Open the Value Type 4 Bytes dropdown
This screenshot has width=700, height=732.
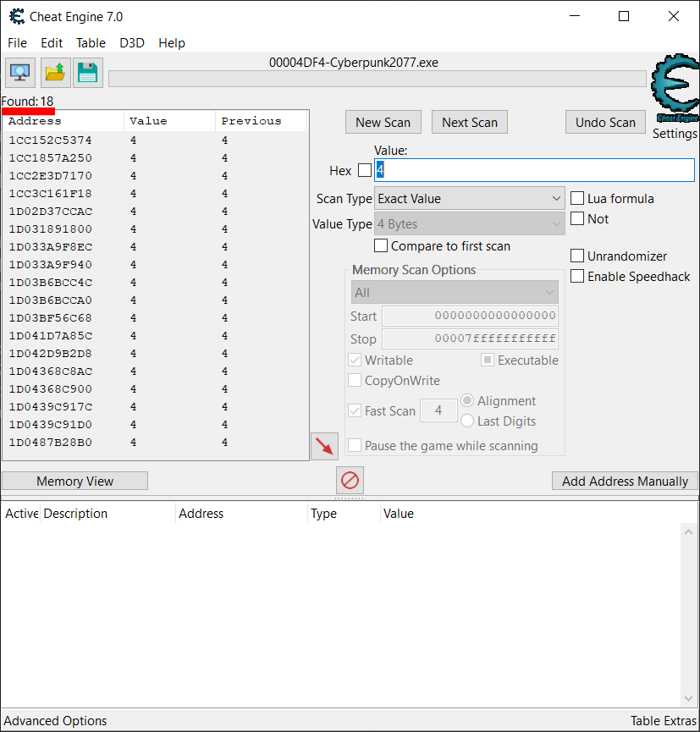[470, 224]
